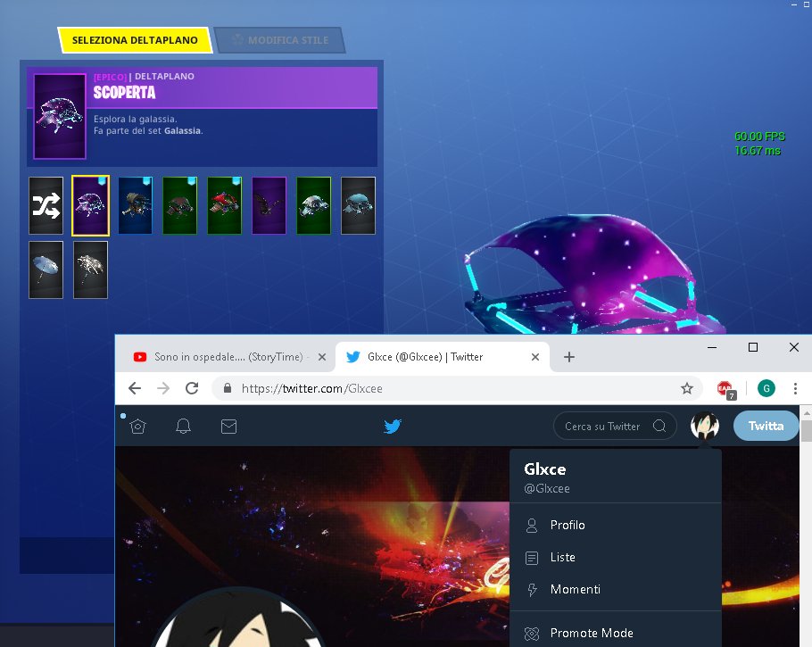Click the Momenti lightning icon
This screenshot has width=812, height=647.
pyautogui.click(x=532, y=590)
